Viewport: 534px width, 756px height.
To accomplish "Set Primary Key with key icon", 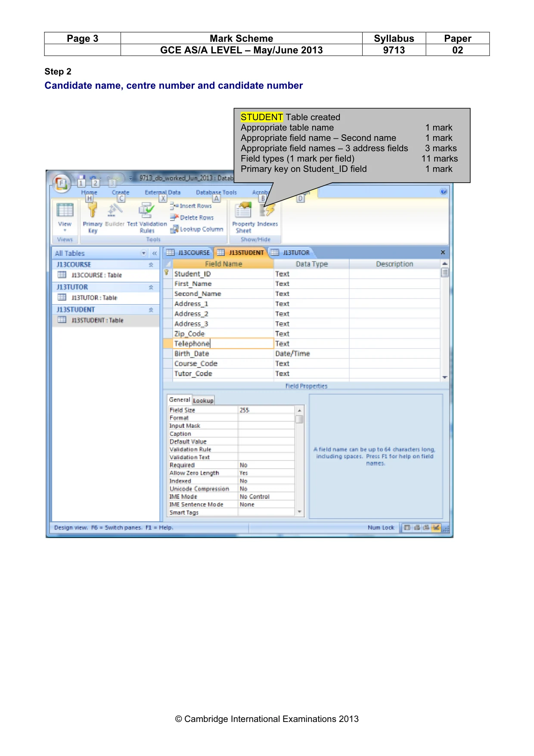I will (x=93, y=218).
